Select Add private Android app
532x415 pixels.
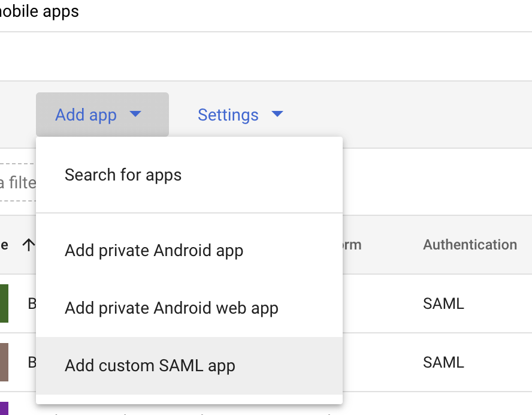(189, 251)
